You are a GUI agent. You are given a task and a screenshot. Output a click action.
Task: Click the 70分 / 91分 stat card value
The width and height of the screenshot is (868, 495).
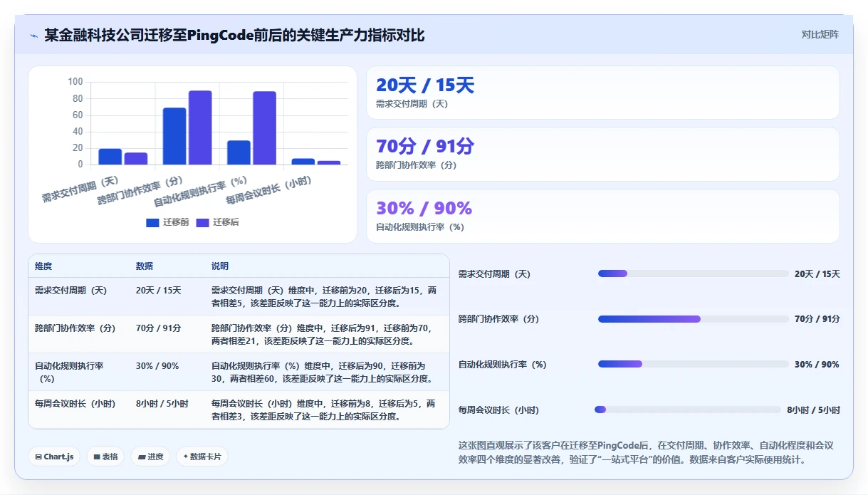coord(425,147)
